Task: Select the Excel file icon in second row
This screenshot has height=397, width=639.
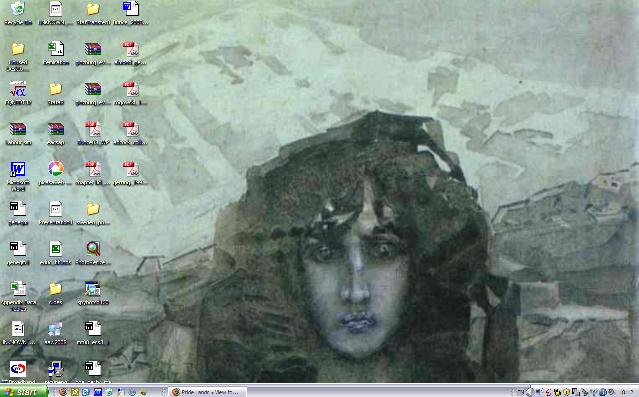Action: click(55, 49)
